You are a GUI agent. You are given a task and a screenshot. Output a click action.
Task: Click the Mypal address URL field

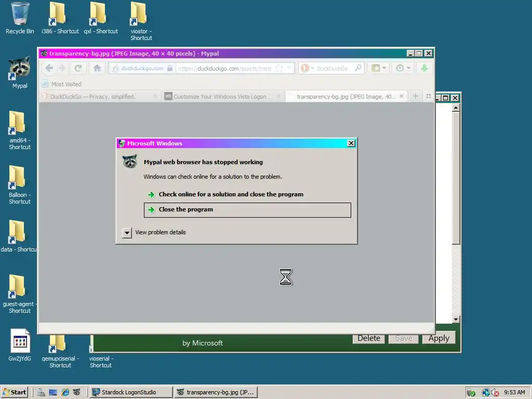point(225,69)
